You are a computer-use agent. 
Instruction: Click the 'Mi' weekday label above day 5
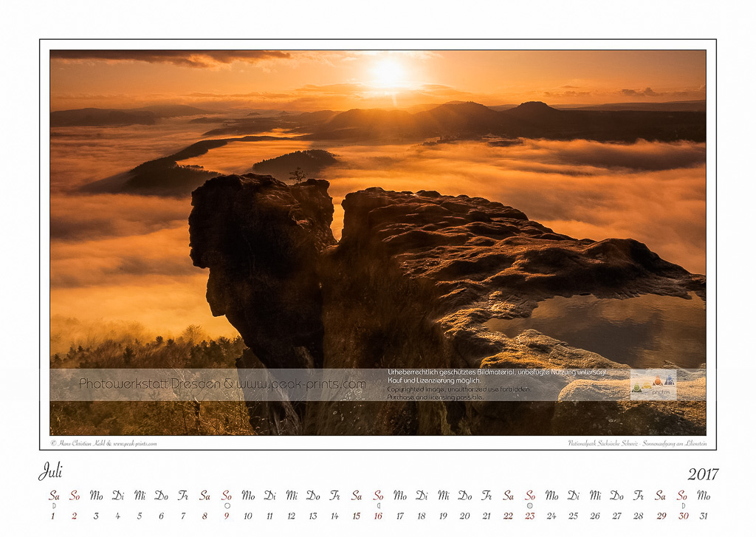coord(140,496)
